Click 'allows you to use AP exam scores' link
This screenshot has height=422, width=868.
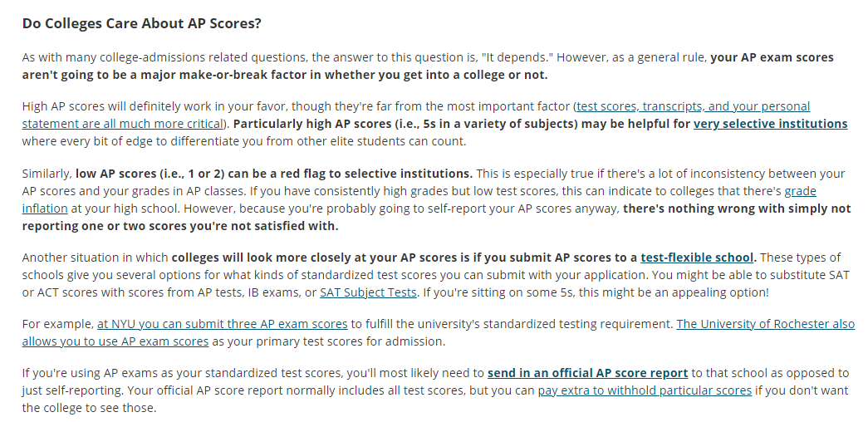pyautogui.click(x=115, y=341)
